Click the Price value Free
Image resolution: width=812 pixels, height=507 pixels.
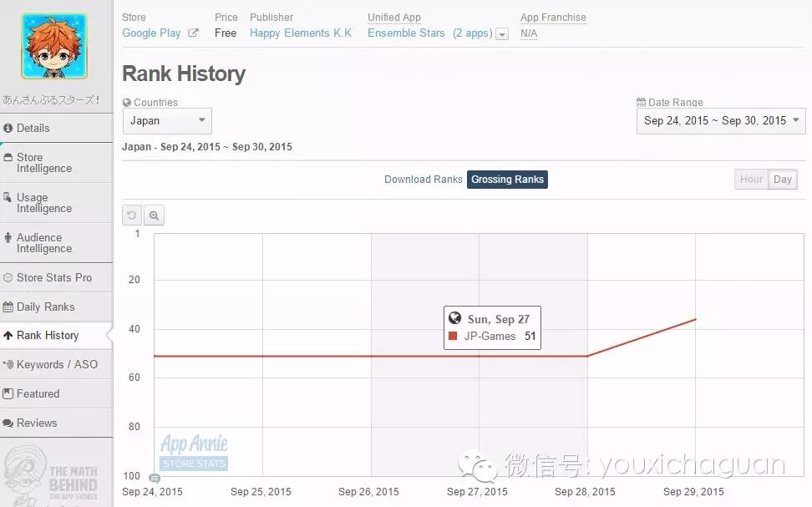pyautogui.click(x=226, y=33)
